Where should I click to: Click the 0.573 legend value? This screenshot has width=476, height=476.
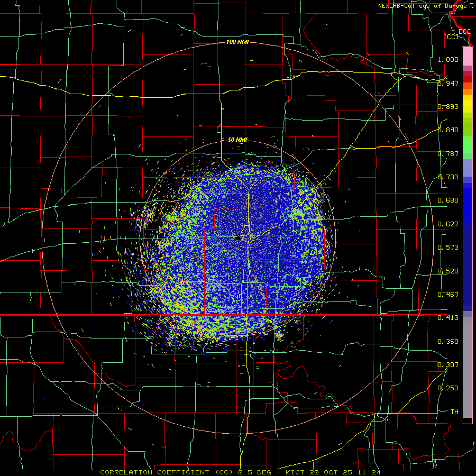[448, 248]
